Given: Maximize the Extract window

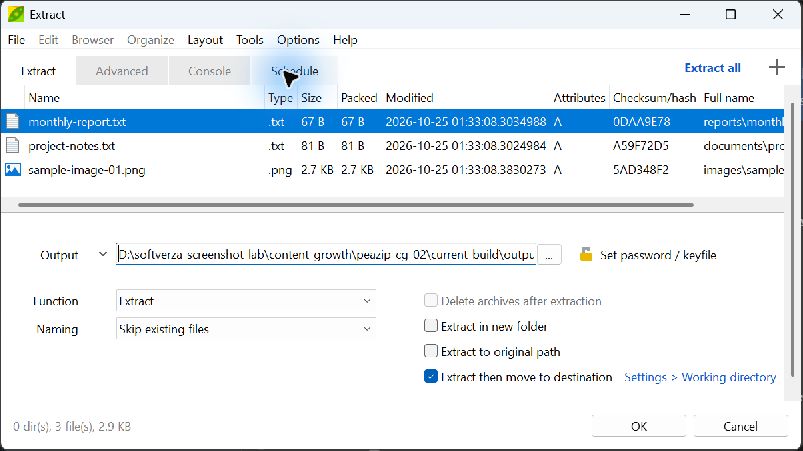Looking at the screenshot, I should 731,14.
